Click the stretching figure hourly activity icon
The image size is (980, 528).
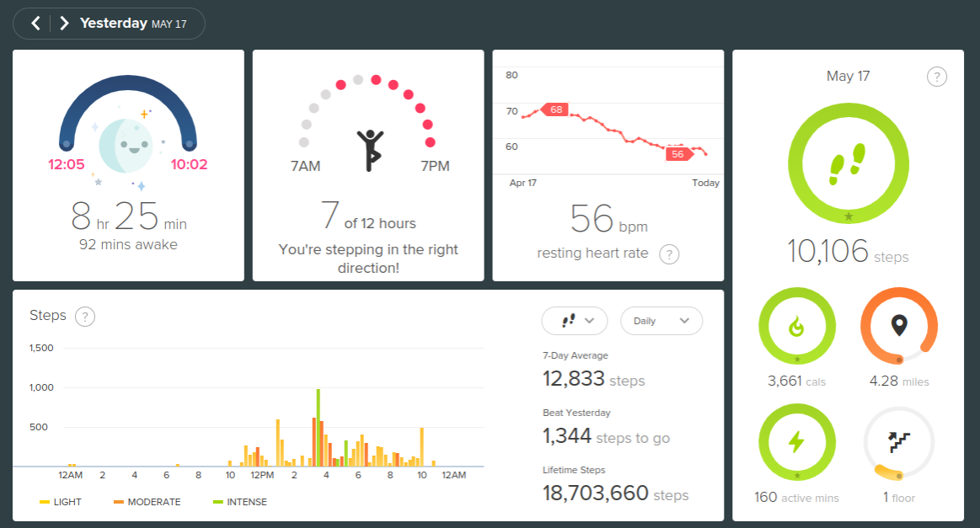point(370,151)
